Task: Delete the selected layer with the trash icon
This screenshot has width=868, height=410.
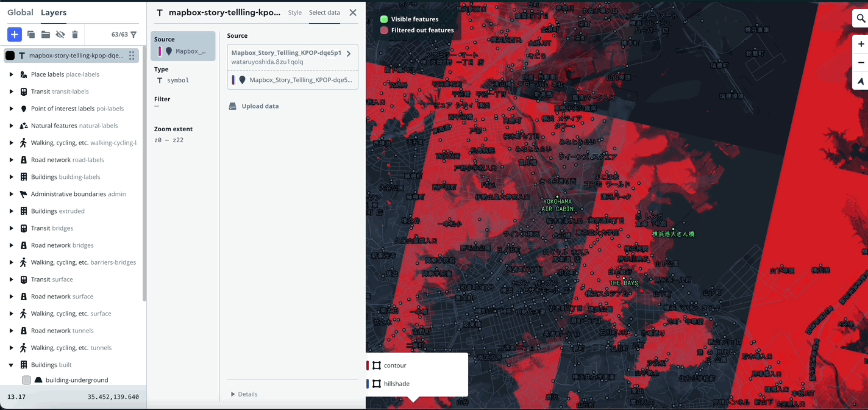Action: click(x=74, y=34)
